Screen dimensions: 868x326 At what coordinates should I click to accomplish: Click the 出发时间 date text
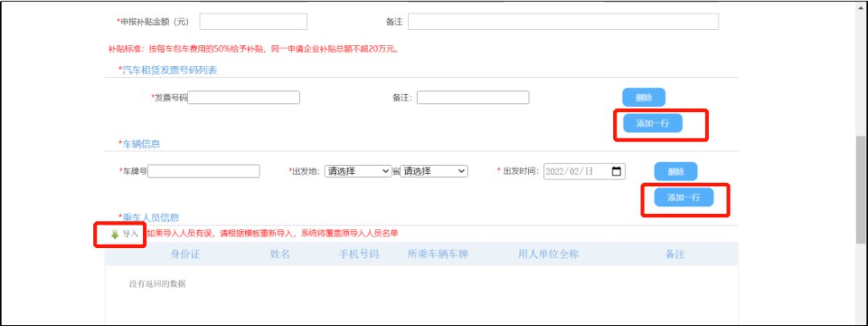coord(571,171)
